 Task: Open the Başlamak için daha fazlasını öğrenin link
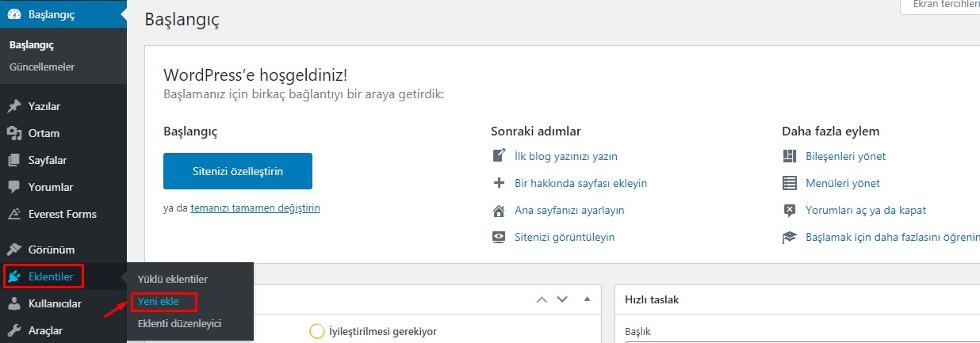pyautogui.click(x=892, y=237)
